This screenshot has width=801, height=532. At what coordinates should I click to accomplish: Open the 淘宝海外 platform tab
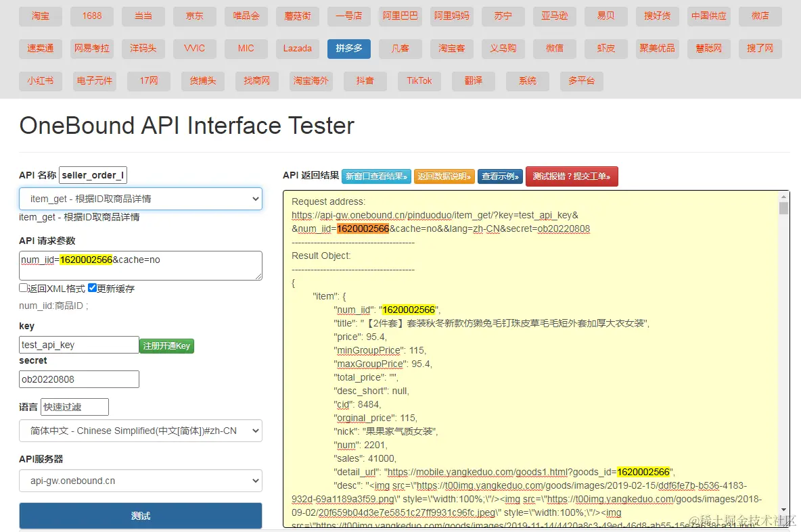(x=311, y=80)
